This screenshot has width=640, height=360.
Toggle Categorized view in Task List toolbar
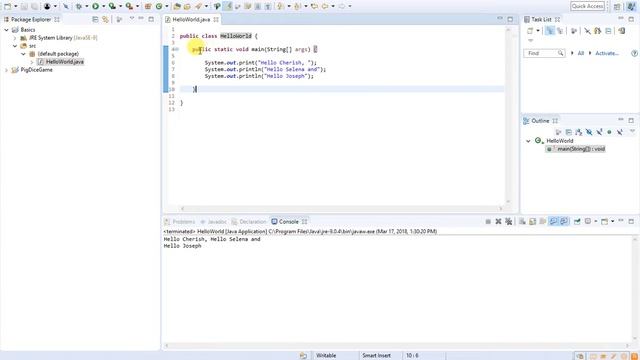(550, 31)
